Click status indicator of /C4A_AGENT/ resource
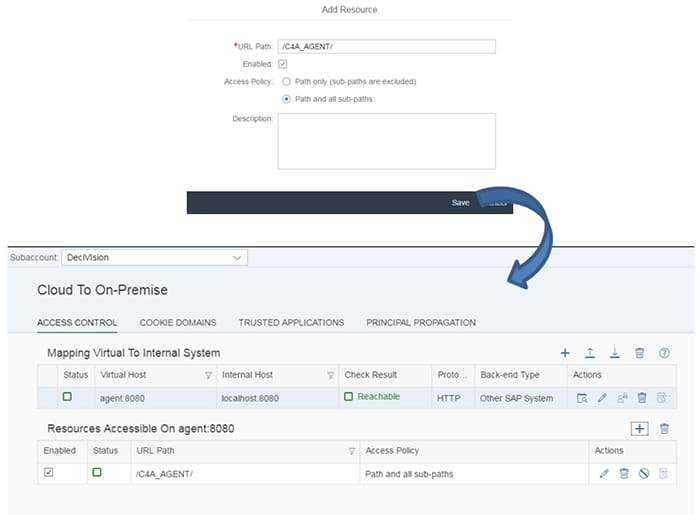700x515 pixels. click(x=97, y=472)
